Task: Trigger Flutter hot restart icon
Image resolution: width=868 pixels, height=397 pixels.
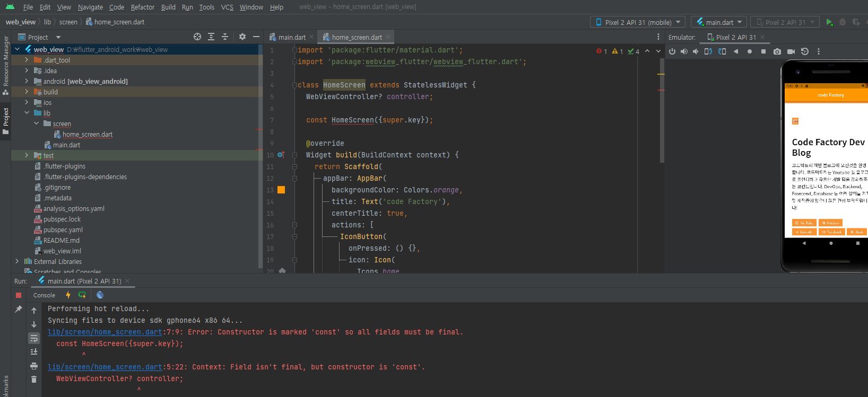Action: [82, 295]
